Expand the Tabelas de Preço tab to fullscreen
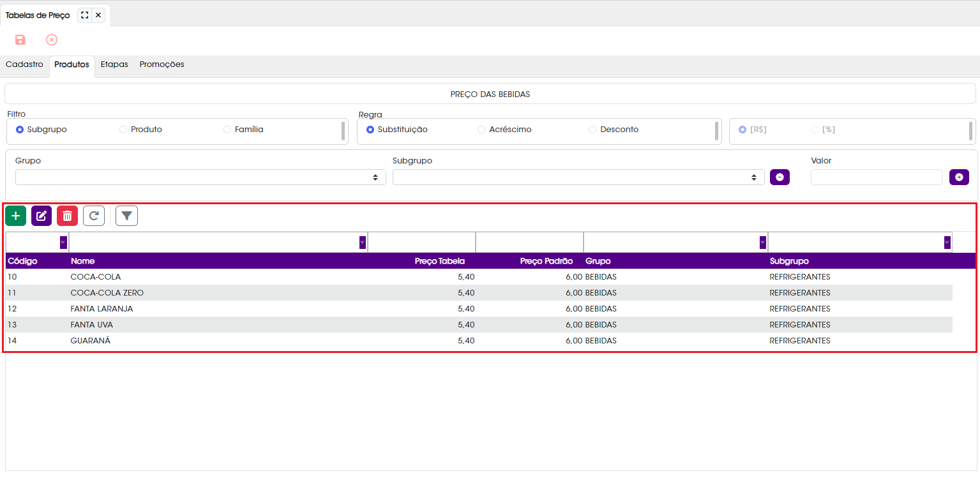This screenshot has height=480, width=980. point(84,15)
